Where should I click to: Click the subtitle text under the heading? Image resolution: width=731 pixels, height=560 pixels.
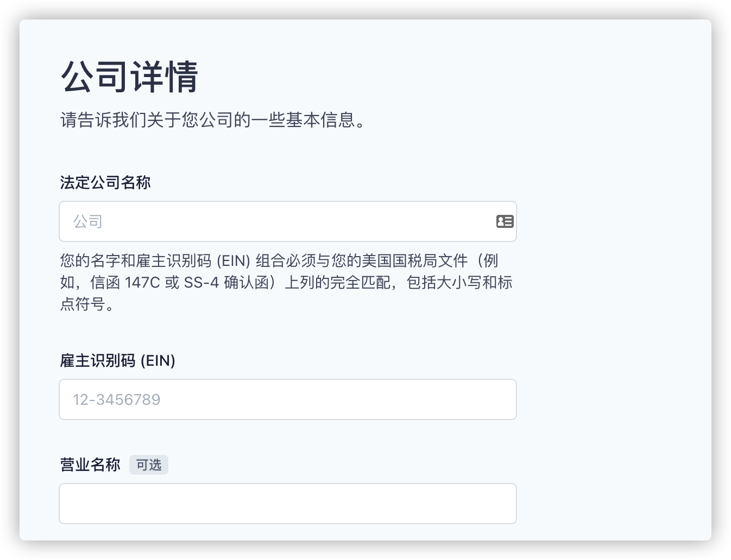212,121
